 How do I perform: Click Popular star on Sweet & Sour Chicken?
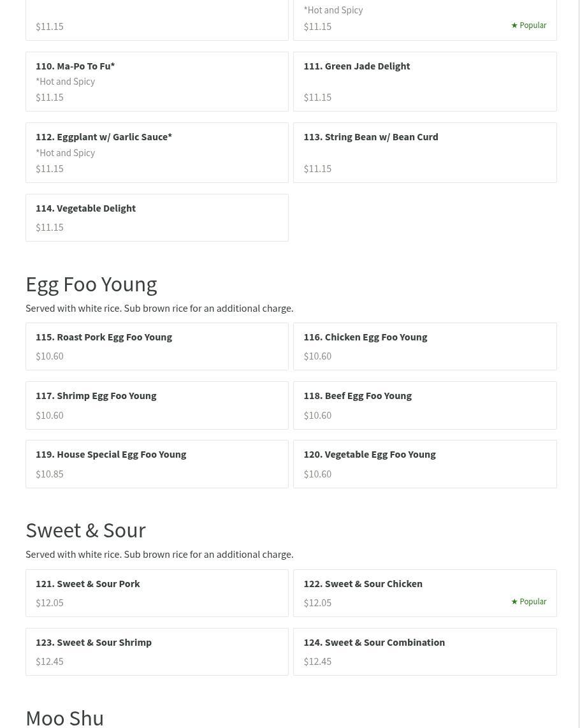tap(528, 602)
